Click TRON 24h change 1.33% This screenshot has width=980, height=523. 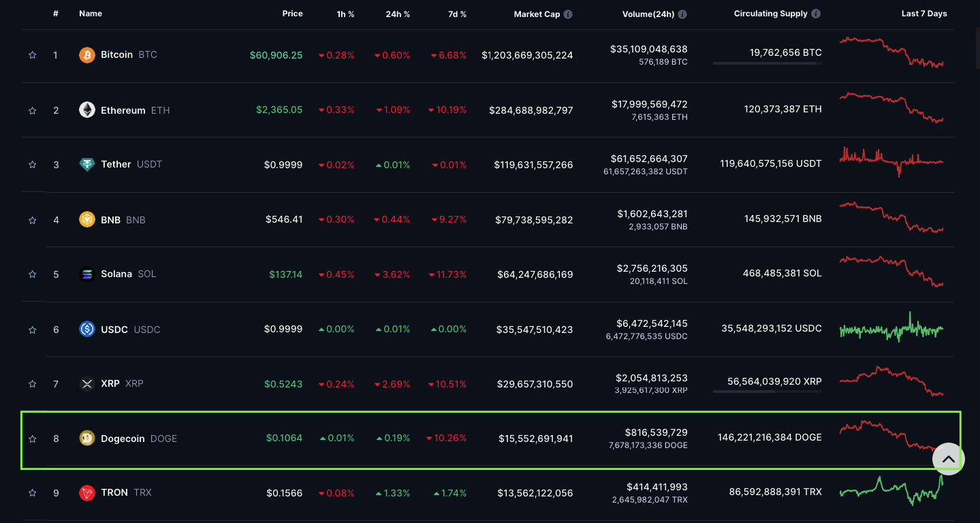393,492
